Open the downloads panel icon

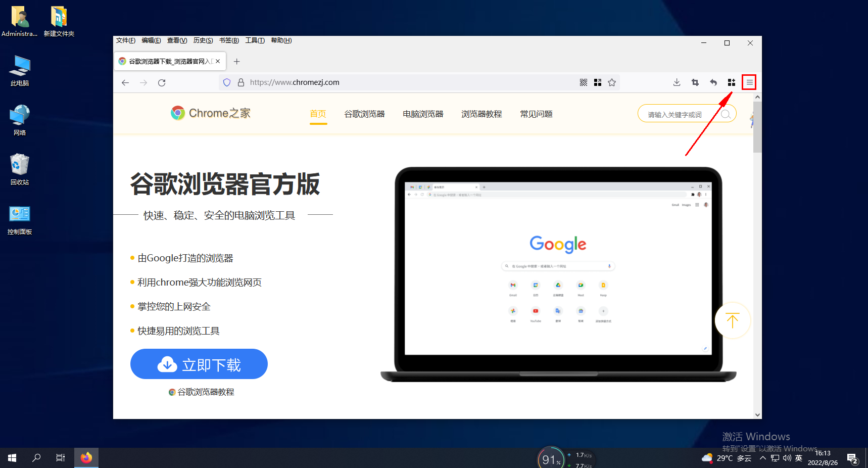coord(677,82)
